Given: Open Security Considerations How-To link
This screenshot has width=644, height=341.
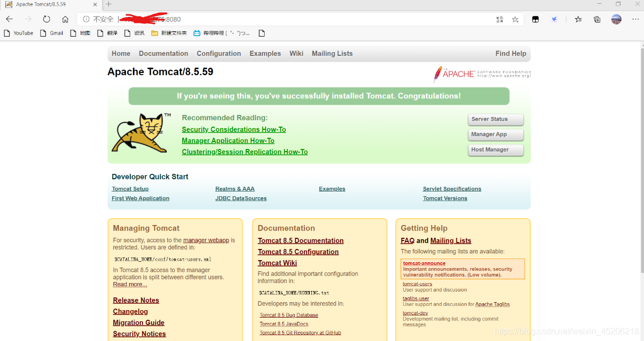Looking at the screenshot, I should pyautogui.click(x=234, y=129).
